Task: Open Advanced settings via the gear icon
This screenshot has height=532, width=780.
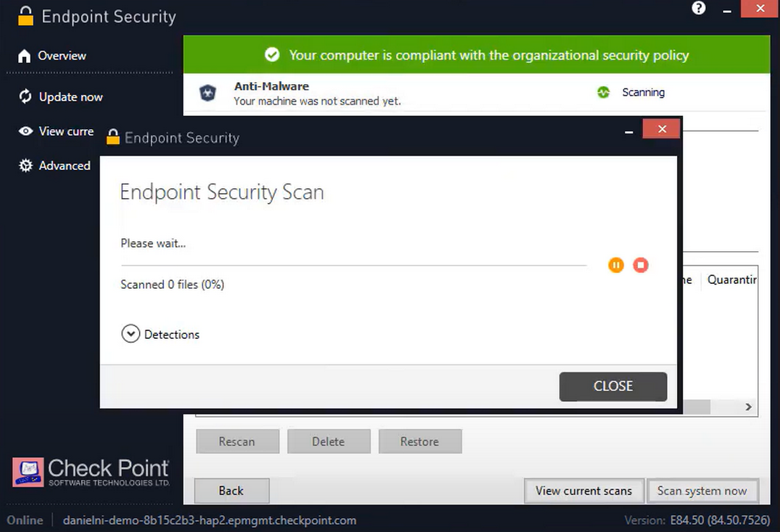Action: pyautogui.click(x=24, y=165)
